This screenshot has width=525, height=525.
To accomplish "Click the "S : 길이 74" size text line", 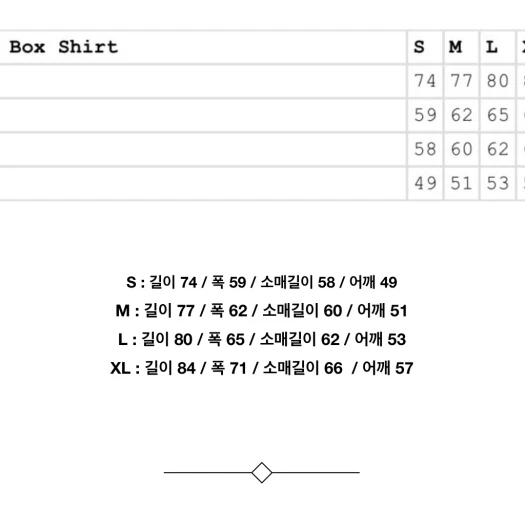I will pos(261,282).
